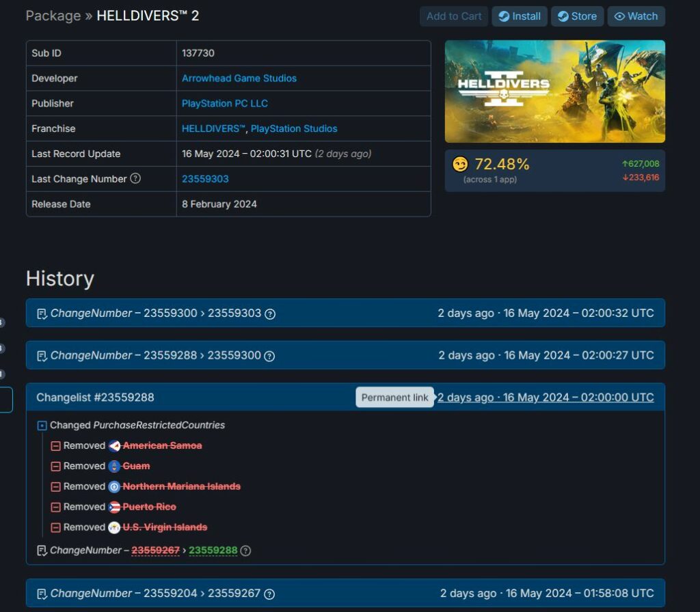Open the Arrowhead Game Studios developer link

click(239, 78)
